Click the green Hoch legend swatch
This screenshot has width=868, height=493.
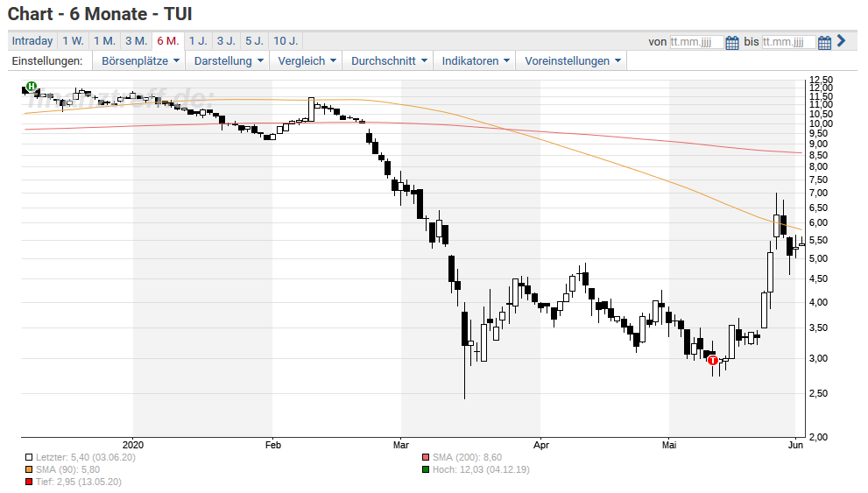tap(425, 469)
